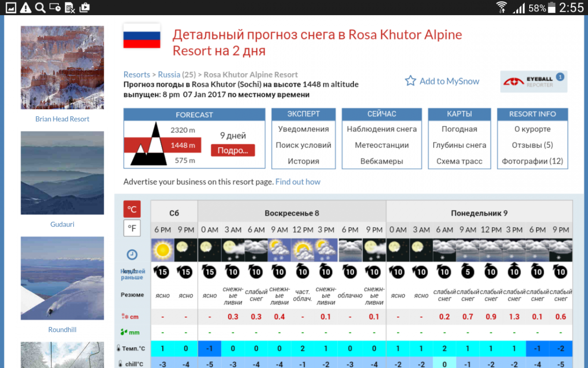Select the RESORT INFO tab header
This screenshot has height=368, width=588.
[x=533, y=114]
